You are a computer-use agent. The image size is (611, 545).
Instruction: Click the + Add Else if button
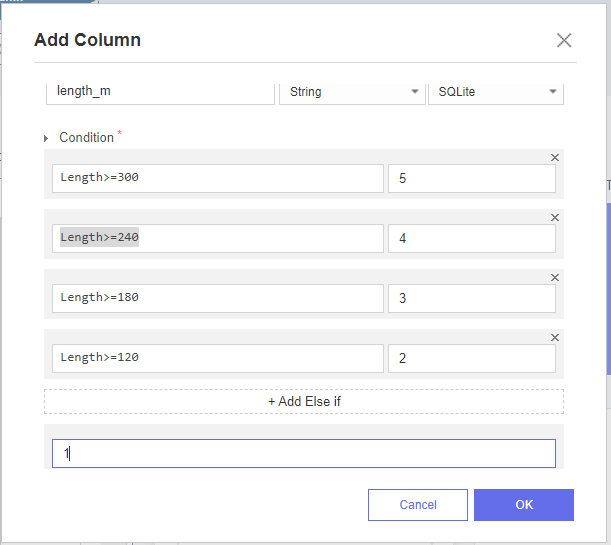coord(304,401)
